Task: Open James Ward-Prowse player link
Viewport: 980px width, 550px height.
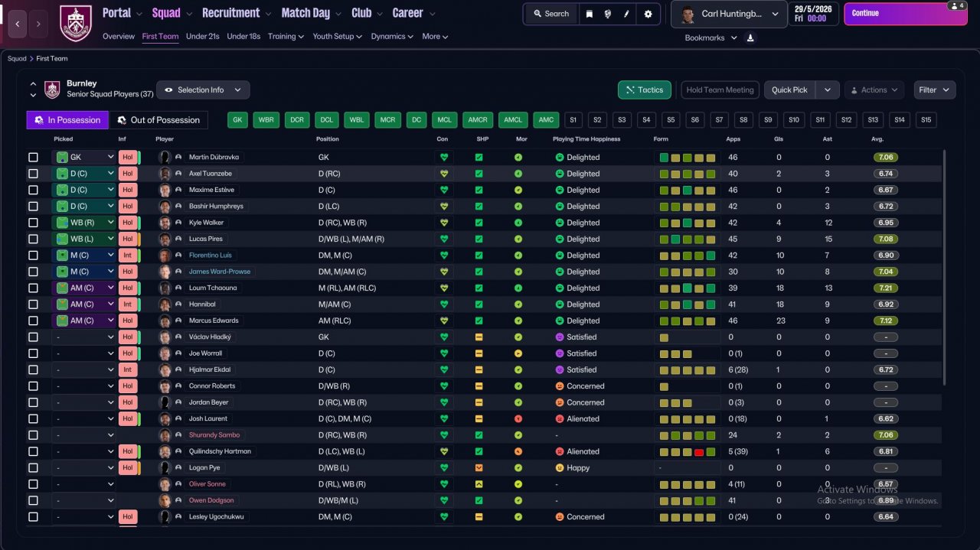Action: click(x=220, y=272)
